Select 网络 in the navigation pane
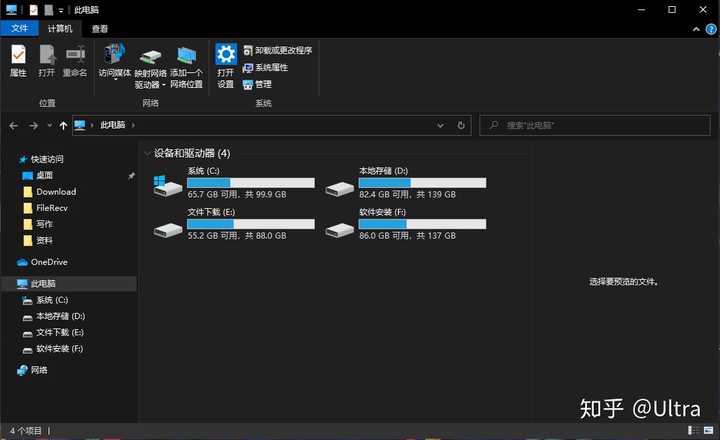Viewport: 720px width, 440px height. [39, 370]
